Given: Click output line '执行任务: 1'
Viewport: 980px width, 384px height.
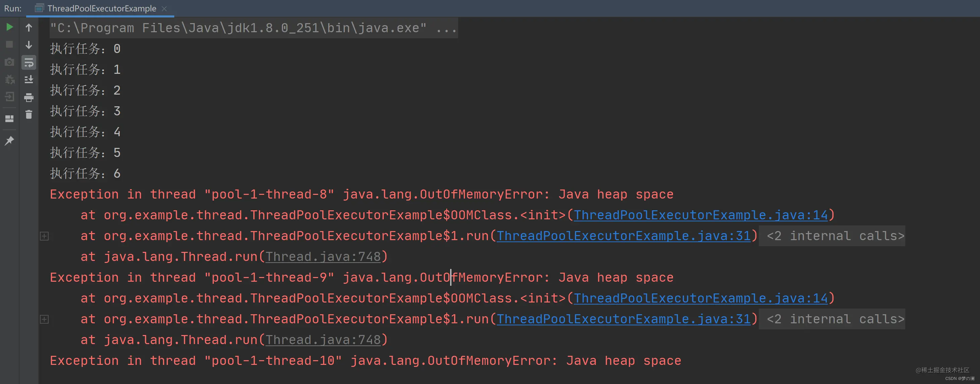Looking at the screenshot, I should pyautogui.click(x=85, y=70).
